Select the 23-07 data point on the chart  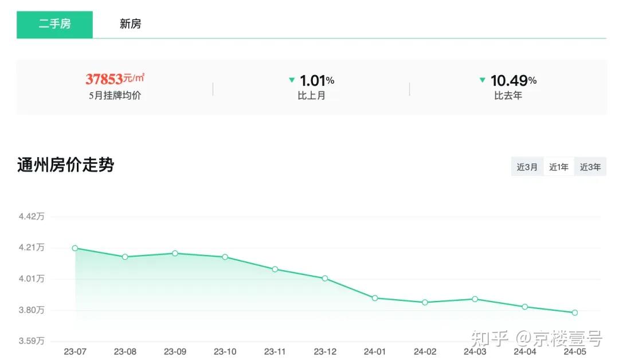point(75,248)
